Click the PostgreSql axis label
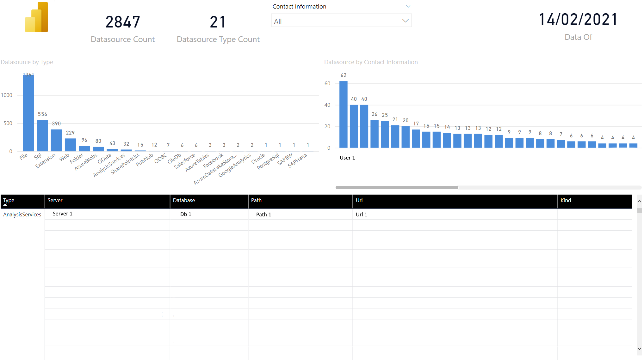Image resolution: width=644 pixels, height=362 pixels. pos(268,161)
